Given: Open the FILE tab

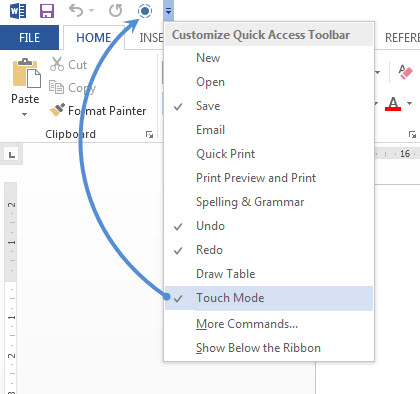Looking at the screenshot, I should coord(29,37).
